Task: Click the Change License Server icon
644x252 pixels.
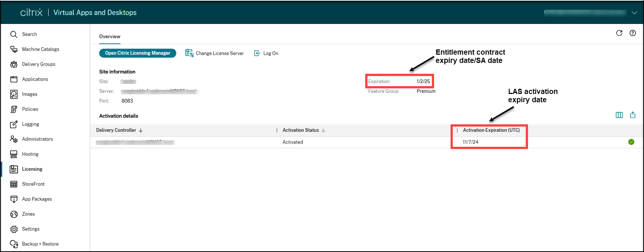Action: click(x=189, y=53)
